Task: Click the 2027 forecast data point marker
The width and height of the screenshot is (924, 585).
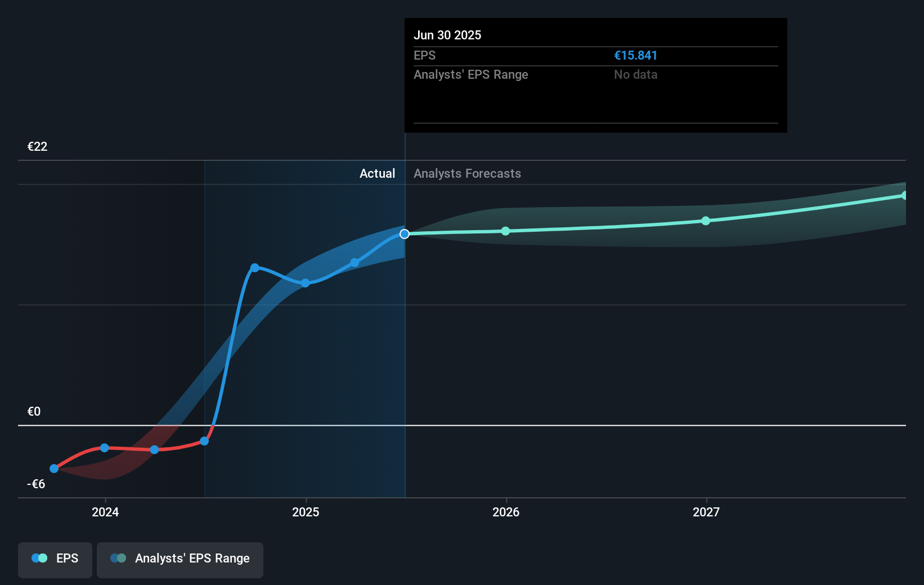Action: click(x=705, y=221)
